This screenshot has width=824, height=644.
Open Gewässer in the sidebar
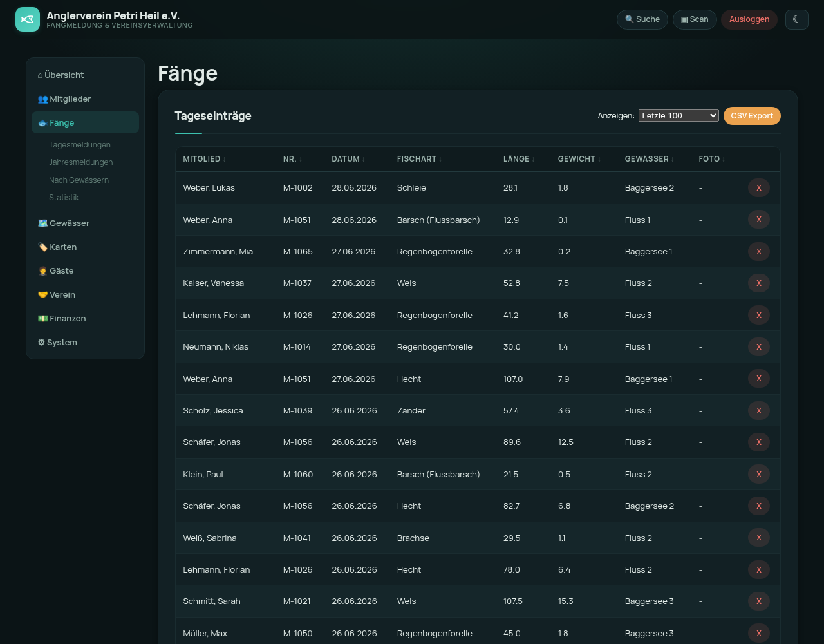pyautogui.click(x=85, y=223)
